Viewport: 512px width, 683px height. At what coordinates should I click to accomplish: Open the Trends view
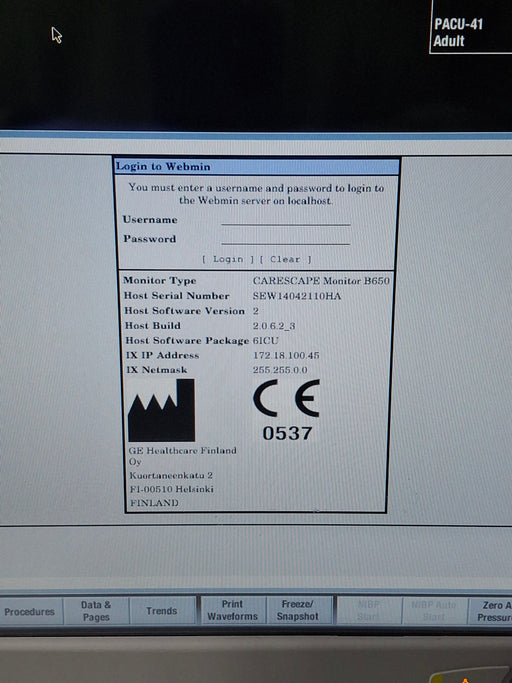click(162, 611)
